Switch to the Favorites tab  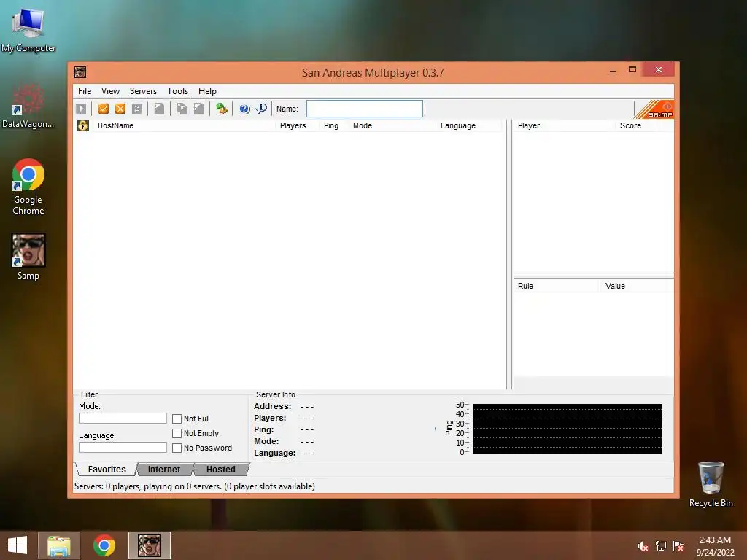107,470
